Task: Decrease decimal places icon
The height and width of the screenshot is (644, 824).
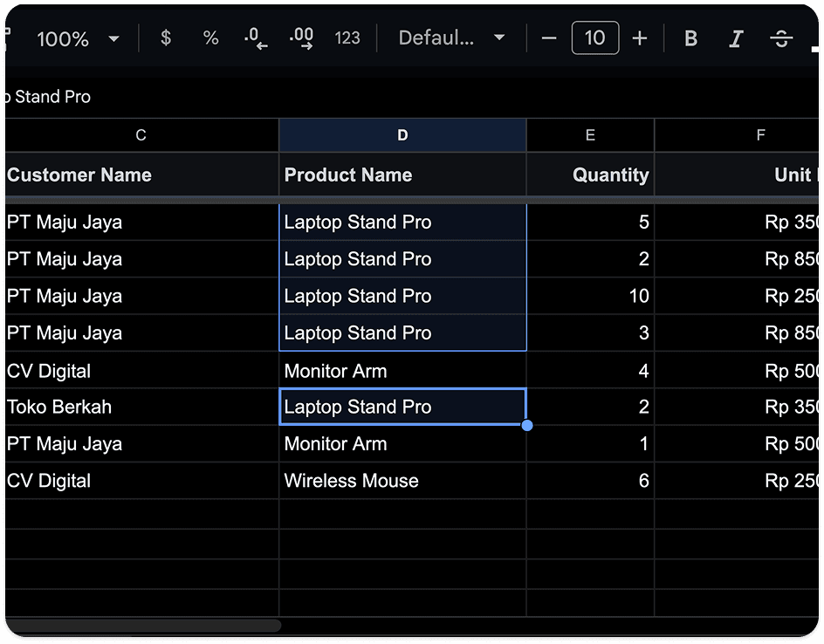Action: point(256,38)
